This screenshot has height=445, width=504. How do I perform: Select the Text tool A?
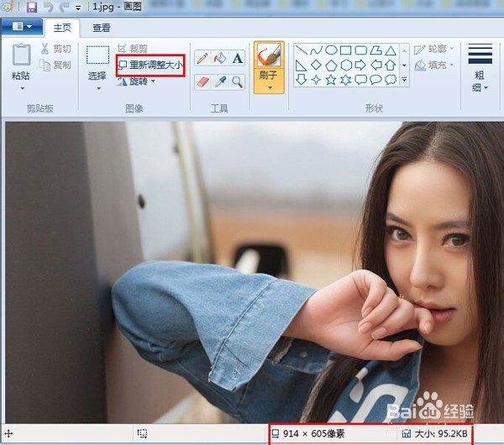(237, 58)
